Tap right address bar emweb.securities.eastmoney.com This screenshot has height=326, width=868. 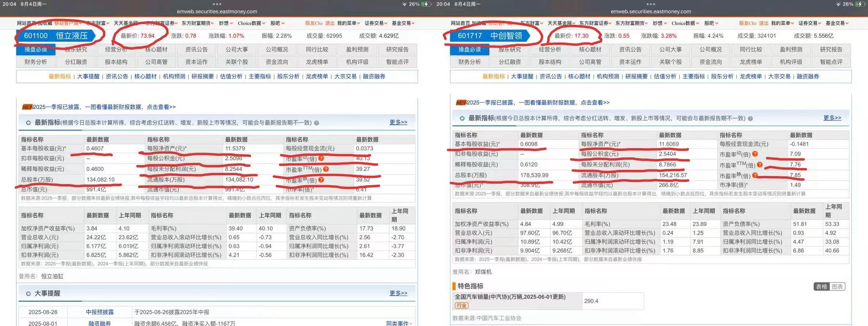651,12
